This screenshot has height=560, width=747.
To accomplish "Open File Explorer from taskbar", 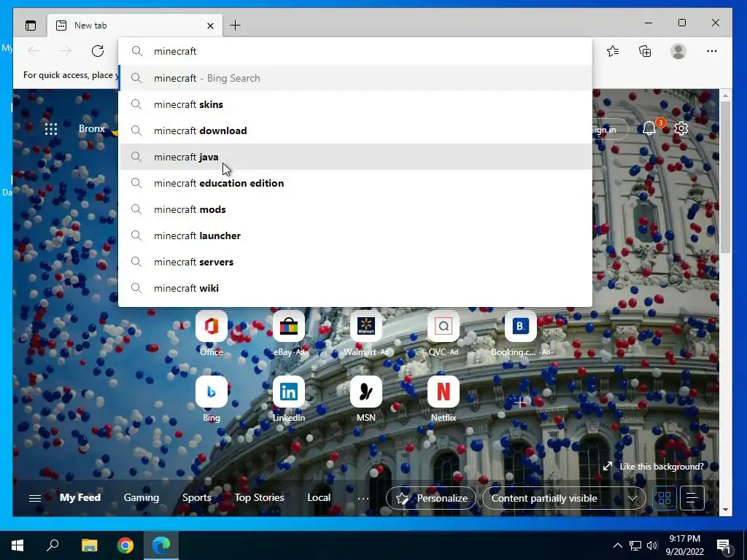I will 89,545.
